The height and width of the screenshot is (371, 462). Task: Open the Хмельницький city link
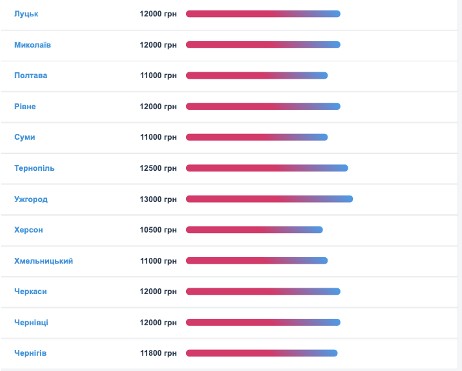tap(44, 261)
